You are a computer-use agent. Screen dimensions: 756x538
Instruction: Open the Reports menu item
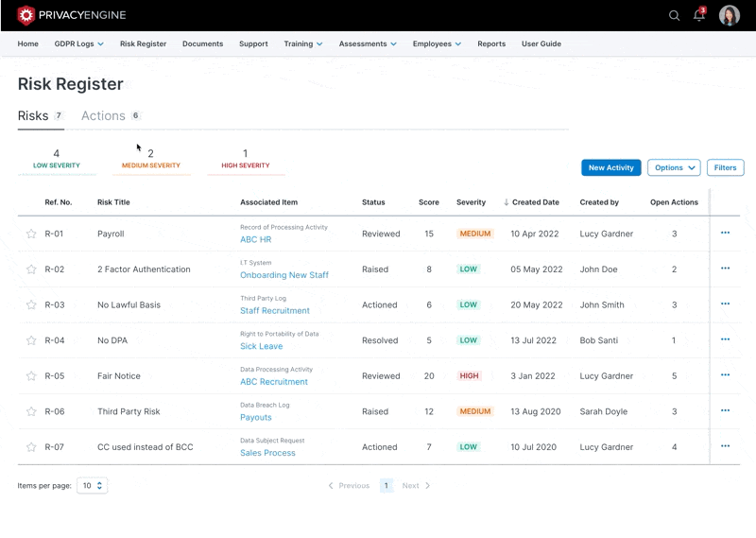(491, 43)
